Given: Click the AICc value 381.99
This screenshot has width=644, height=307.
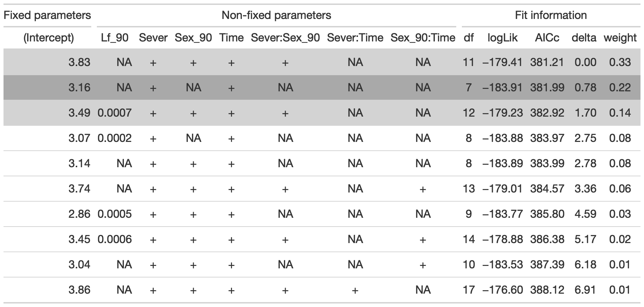Looking at the screenshot, I should click(x=547, y=87).
